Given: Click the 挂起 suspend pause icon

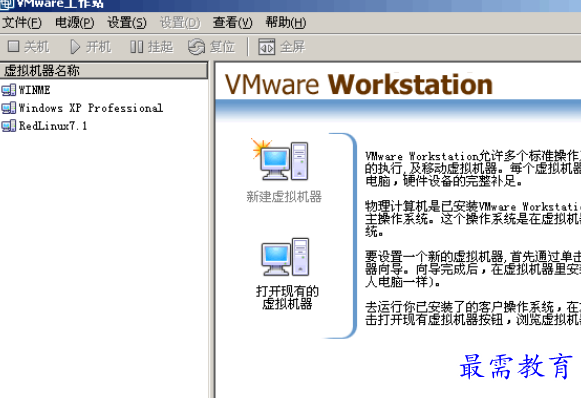Looking at the screenshot, I should pos(136,47).
